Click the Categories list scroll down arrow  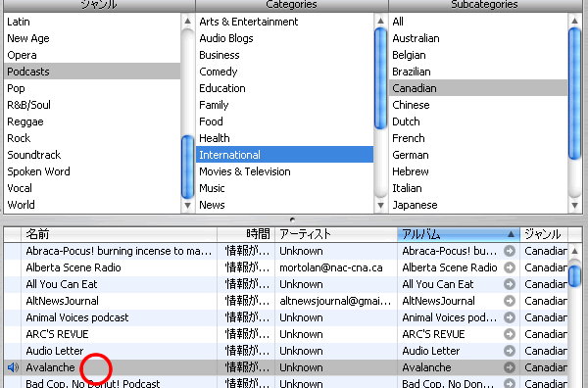pos(380,206)
